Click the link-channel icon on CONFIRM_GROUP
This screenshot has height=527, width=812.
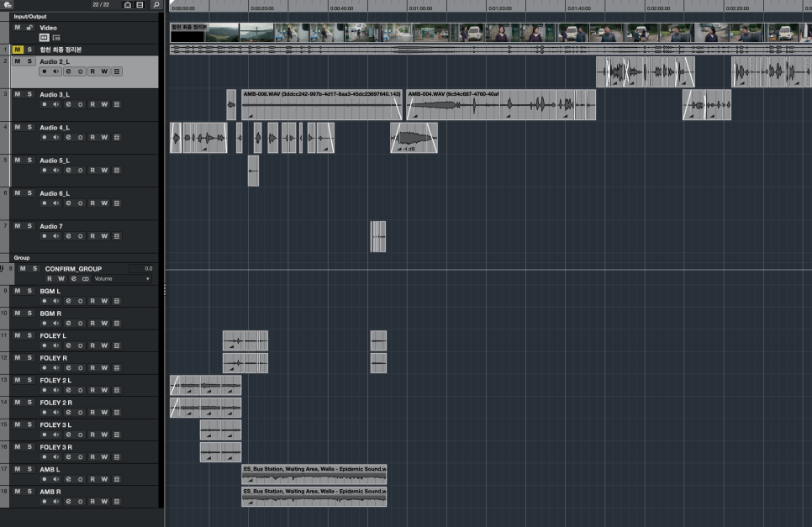click(x=86, y=278)
